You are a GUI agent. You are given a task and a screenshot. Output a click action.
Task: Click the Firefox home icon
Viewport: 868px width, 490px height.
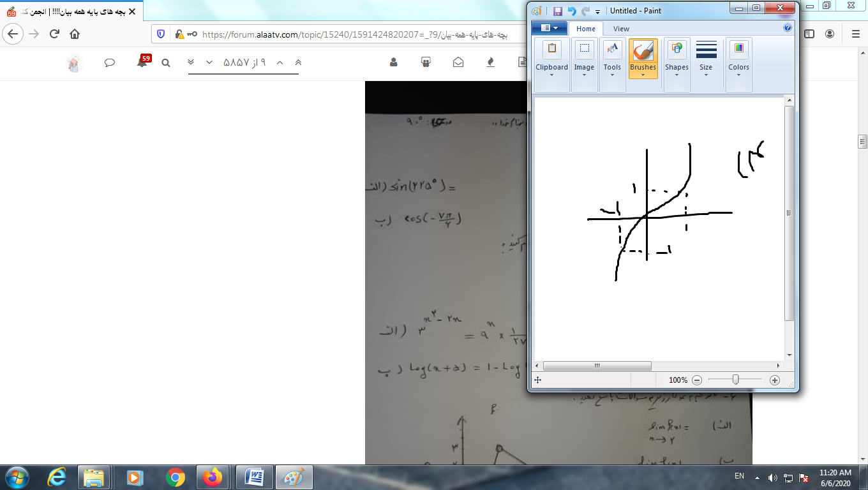click(x=75, y=34)
